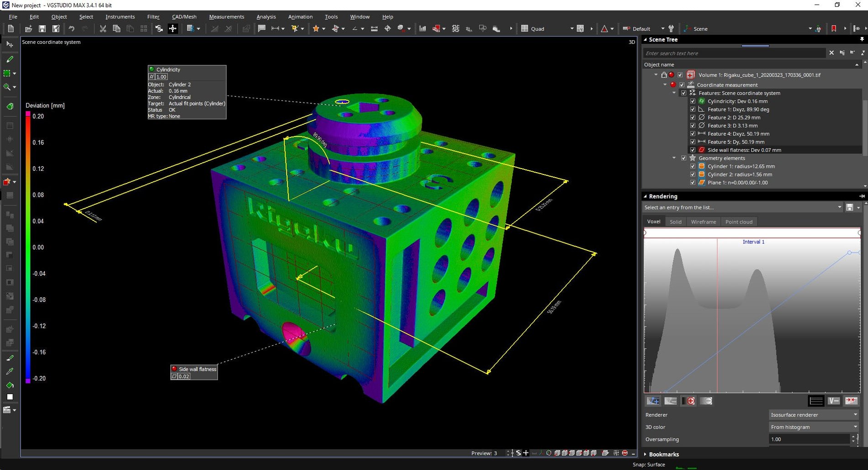Click inside the Scene Tree search field
This screenshot has height=470, width=868.
click(x=731, y=53)
